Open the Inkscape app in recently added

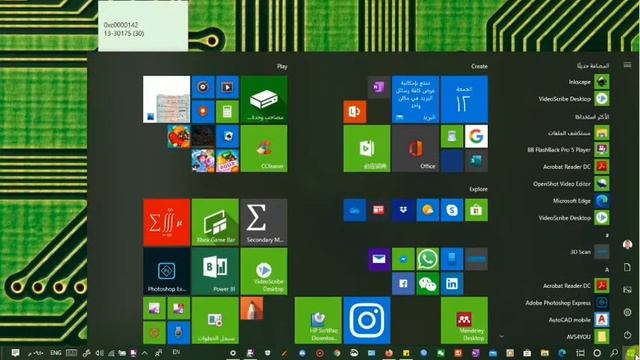pos(588,82)
